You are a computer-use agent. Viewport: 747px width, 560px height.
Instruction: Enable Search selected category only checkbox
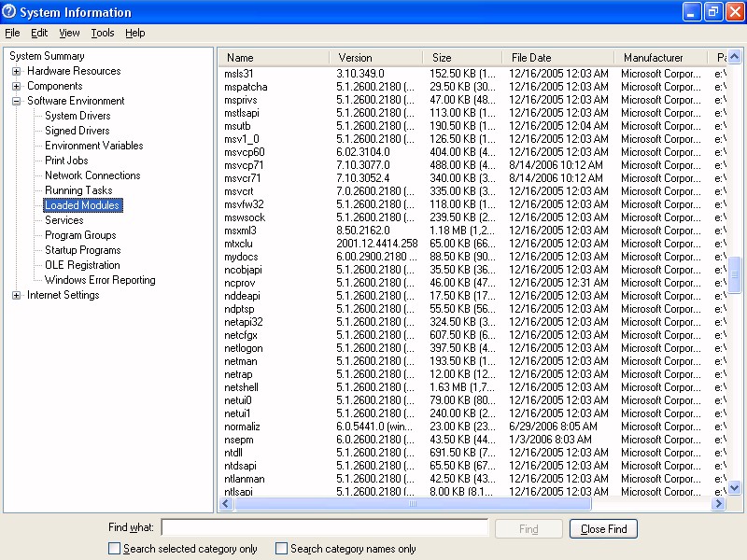point(115,549)
